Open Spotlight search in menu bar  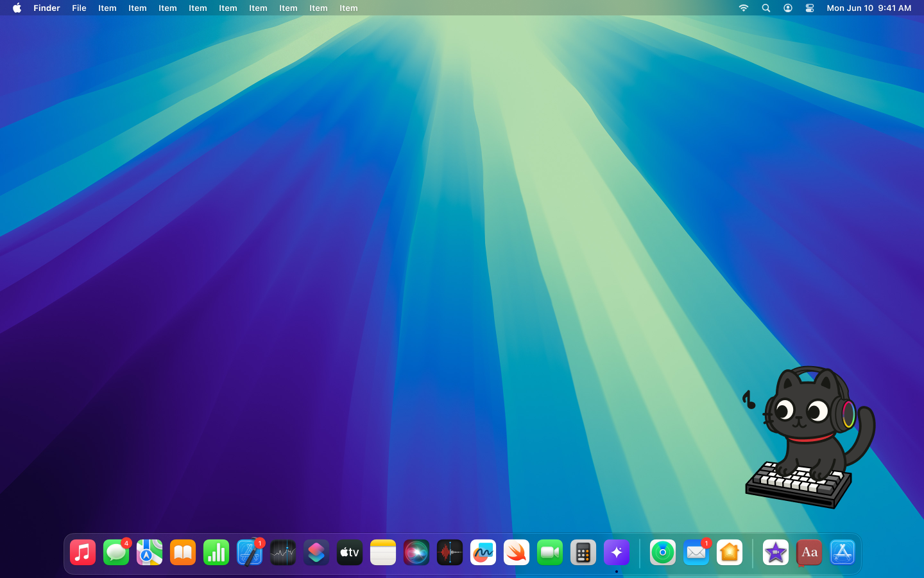(x=766, y=8)
